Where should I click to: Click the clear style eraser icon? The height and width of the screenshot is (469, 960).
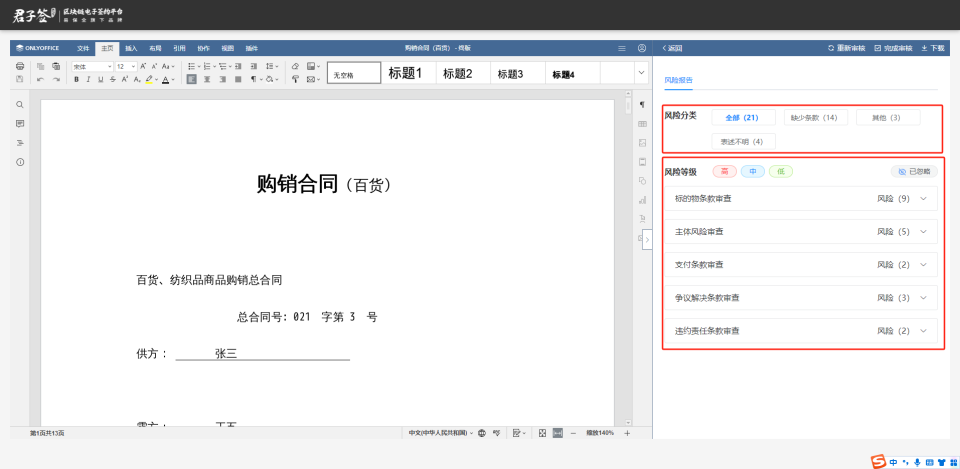point(296,66)
